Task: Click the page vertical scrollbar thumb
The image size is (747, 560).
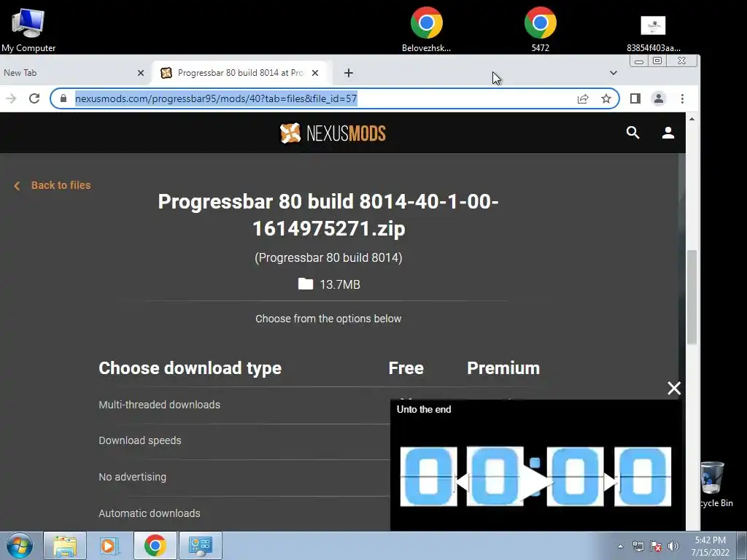Action: 692,297
